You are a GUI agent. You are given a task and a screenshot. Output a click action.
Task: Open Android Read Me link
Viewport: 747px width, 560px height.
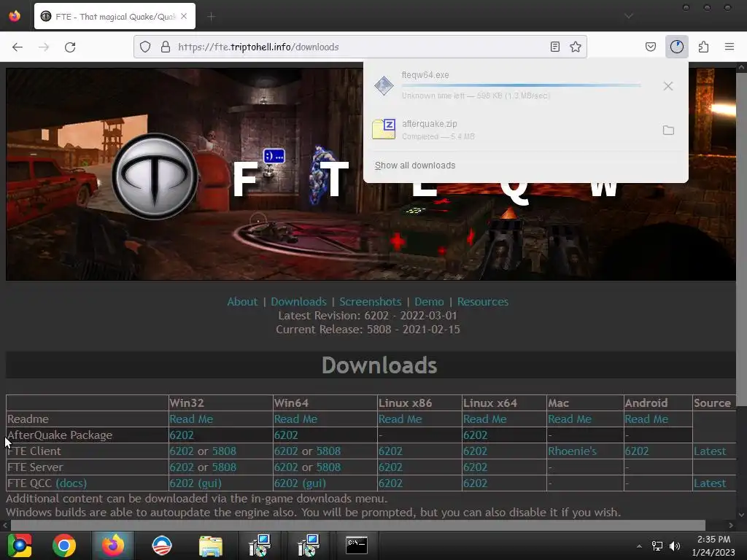[646, 419]
